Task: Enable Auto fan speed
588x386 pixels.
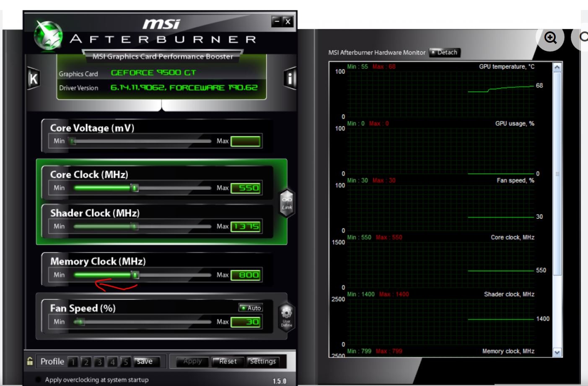Action: (x=251, y=308)
